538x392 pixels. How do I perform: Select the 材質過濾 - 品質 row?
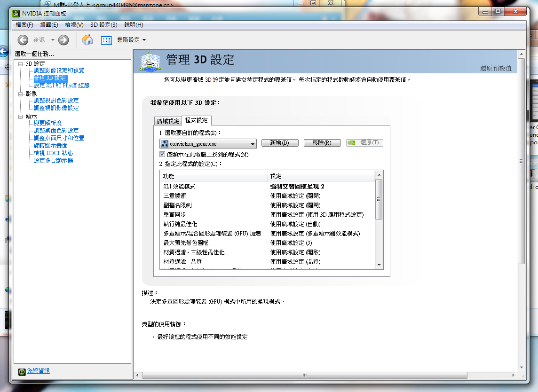268,262
